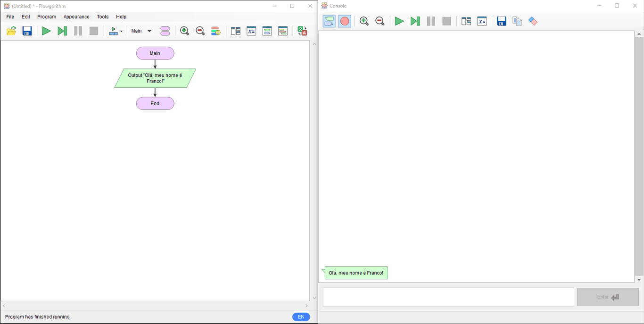The width and height of the screenshot is (644, 324).
Task: Open a file with the folder icon
Action: tap(11, 31)
